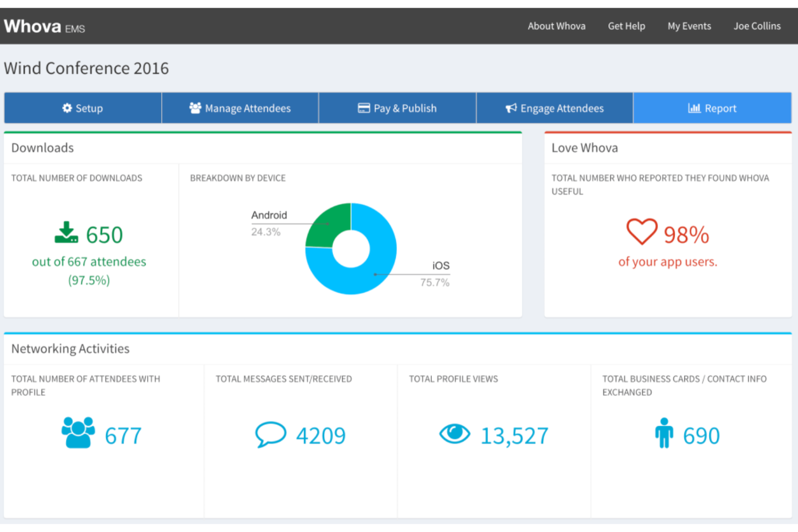The height and width of the screenshot is (532, 798).
Task: Select the bar chart icon on Report
Action: click(694, 108)
